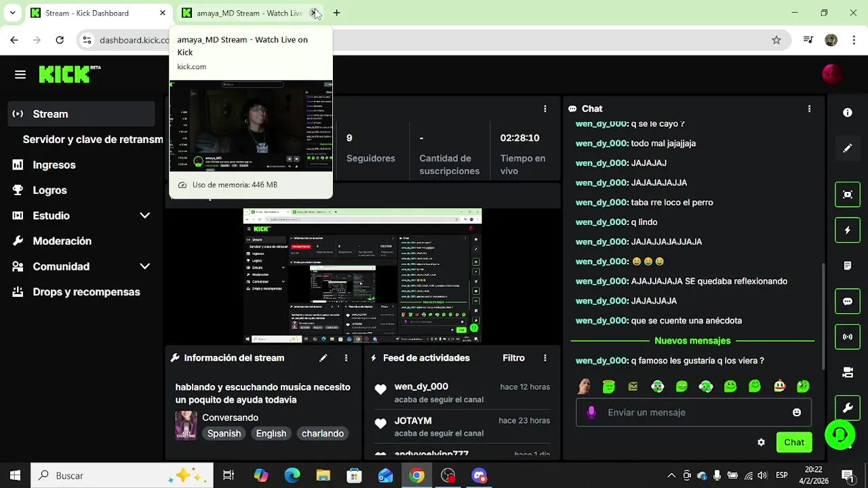Click the chat panel scrollbar
This screenshot has height=488, width=868.
(825, 317)
